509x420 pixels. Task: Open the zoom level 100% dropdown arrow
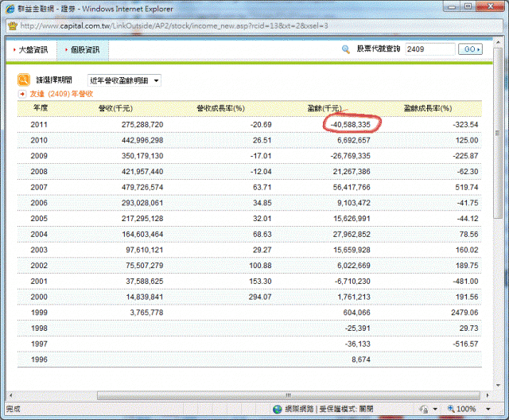(x=488, y=409)
